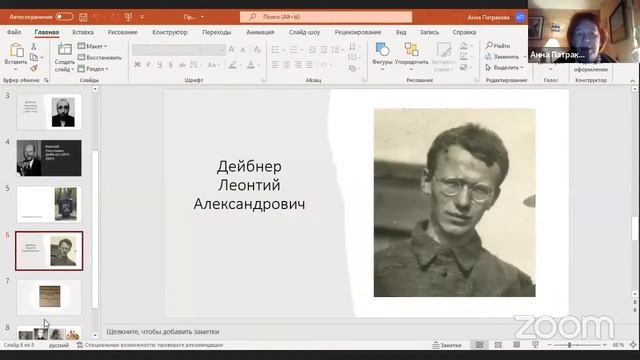
Task: Switch to the Конструктор tab
Action: tap(170, 32)
